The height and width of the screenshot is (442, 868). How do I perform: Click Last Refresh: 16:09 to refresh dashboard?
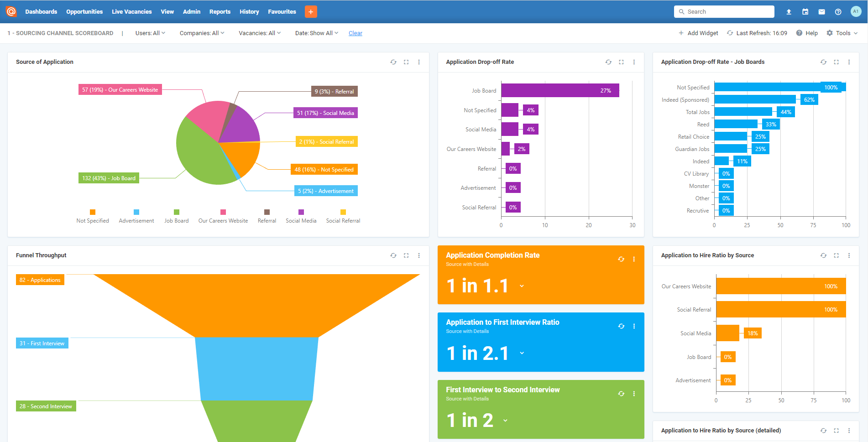tap(757, 33)
